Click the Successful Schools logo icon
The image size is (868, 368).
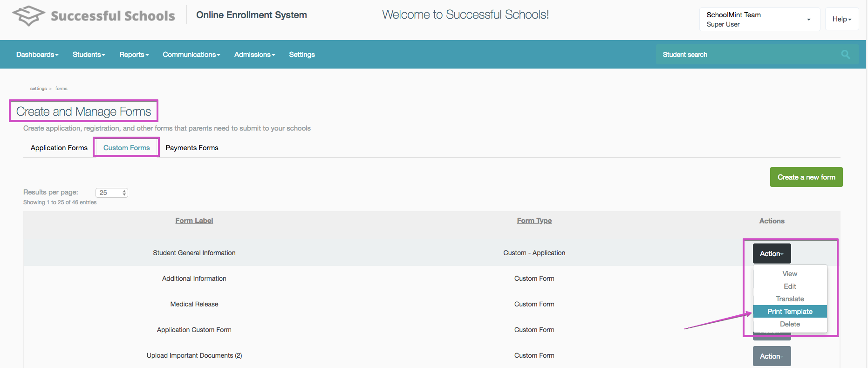tap(28, 16)
